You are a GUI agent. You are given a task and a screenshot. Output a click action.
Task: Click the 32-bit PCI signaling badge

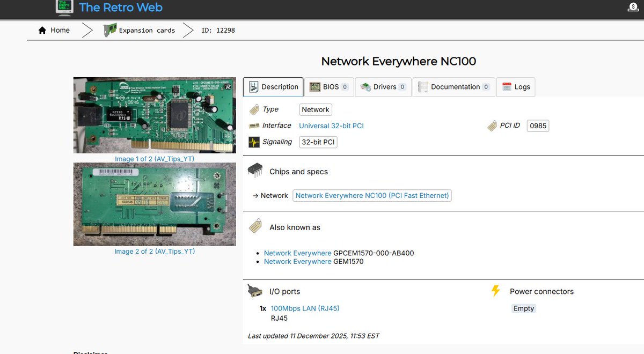coord(318,142)
